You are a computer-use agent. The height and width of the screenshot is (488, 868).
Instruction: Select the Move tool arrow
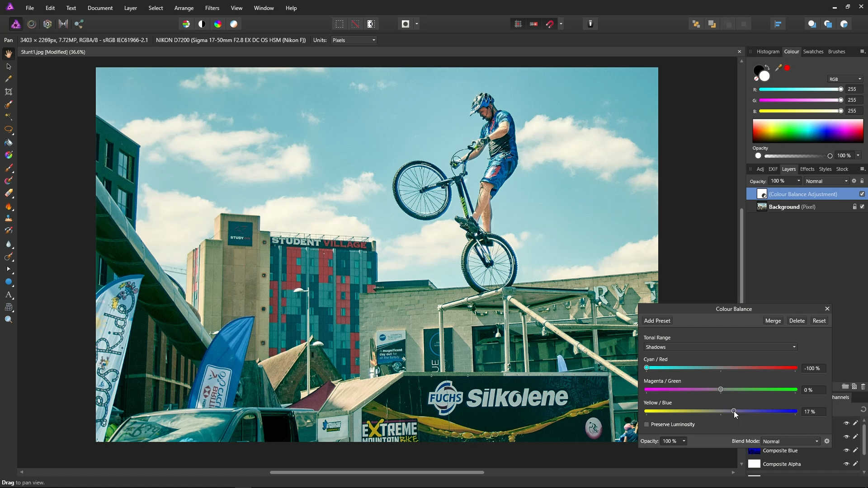tap(9, 66)
